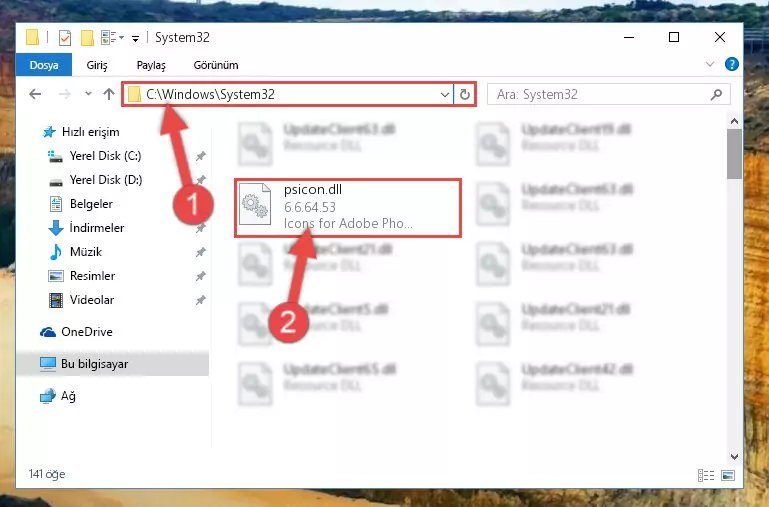Open Customize Quick Access Toolbar arrow
769x507 pixels.
point(135,38)
